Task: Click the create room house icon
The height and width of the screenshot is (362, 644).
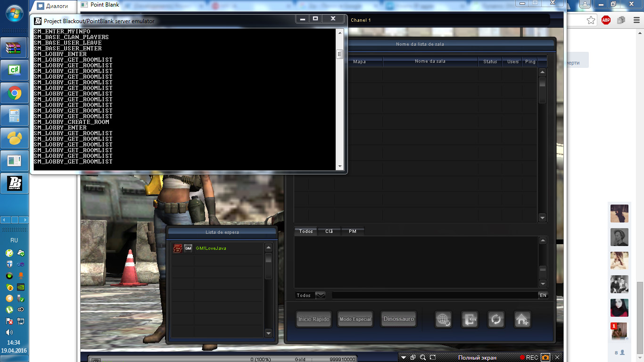Action: (522, 319)
